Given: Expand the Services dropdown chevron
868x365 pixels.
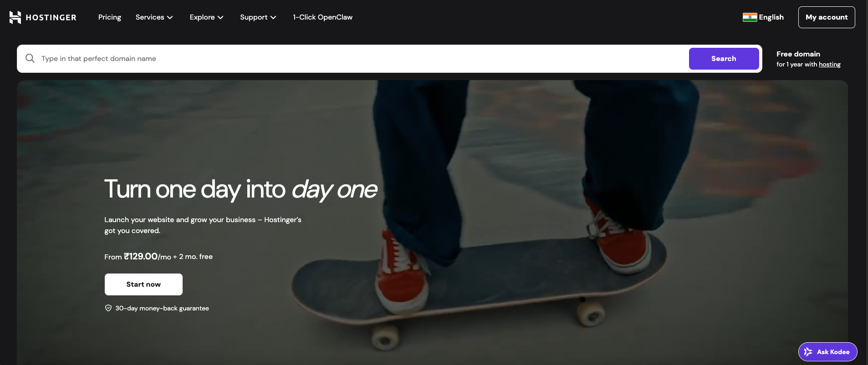Looking at the screenshot, I should pyautogui.click(x=170, y=17).
